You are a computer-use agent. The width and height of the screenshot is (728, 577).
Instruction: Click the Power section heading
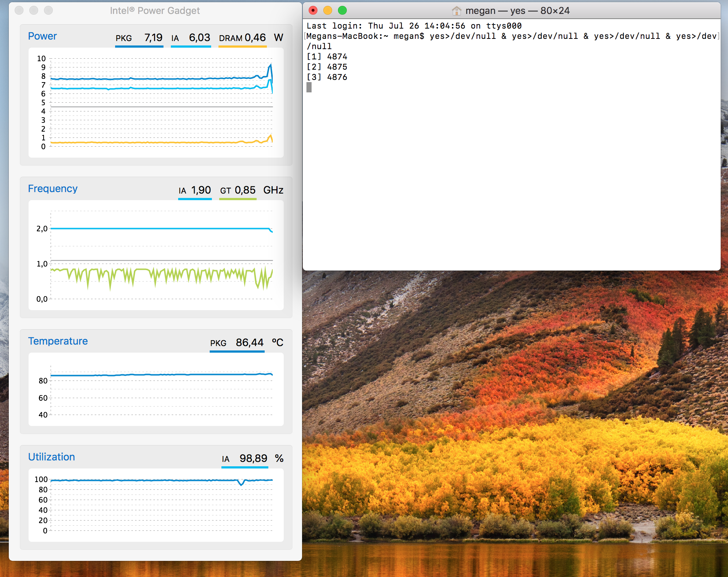click(42, 36)
